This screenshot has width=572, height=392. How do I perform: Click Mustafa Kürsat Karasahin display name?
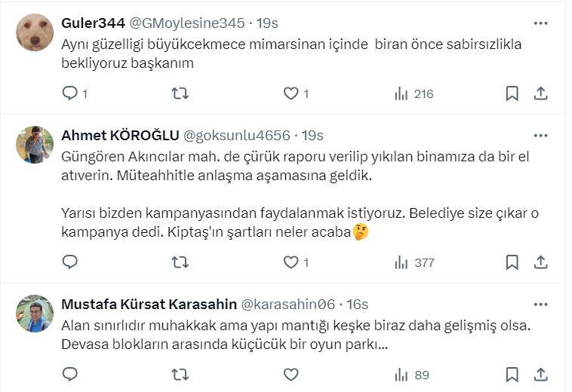pyautogui.click(x=148, y=305)
